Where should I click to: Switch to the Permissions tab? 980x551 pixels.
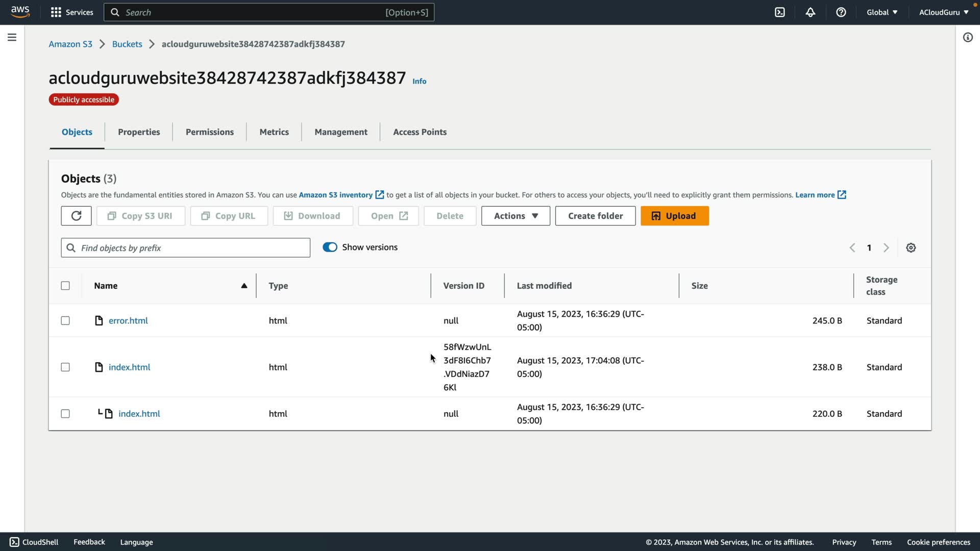(209, 132)
